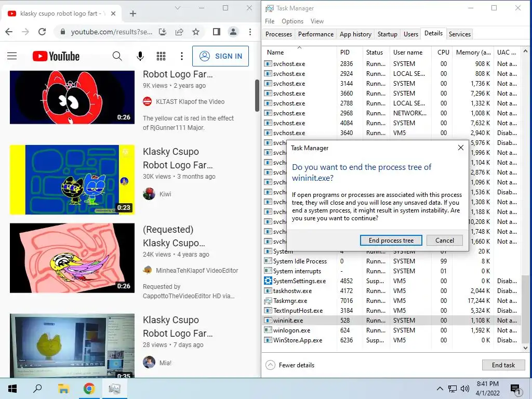This screenshot has height=399, width=532.
Task: Click the YouTube SIGN IN button
Action: (x=220, y=56)
